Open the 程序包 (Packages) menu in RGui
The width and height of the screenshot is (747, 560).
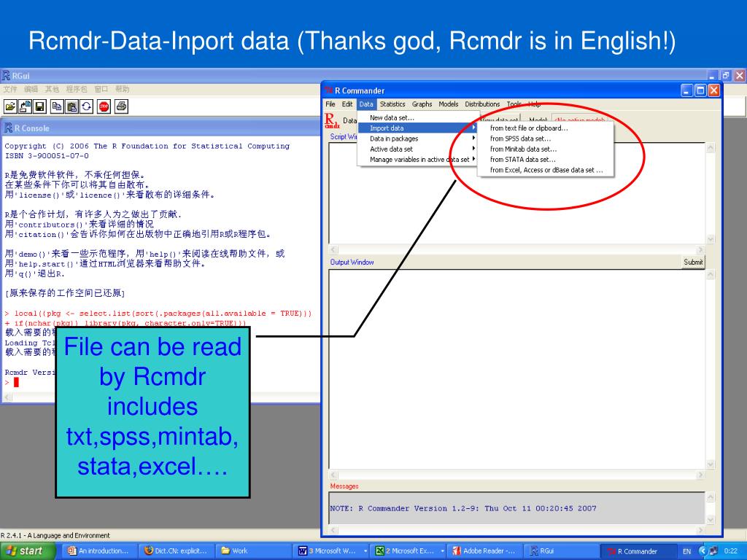point(76,89)
